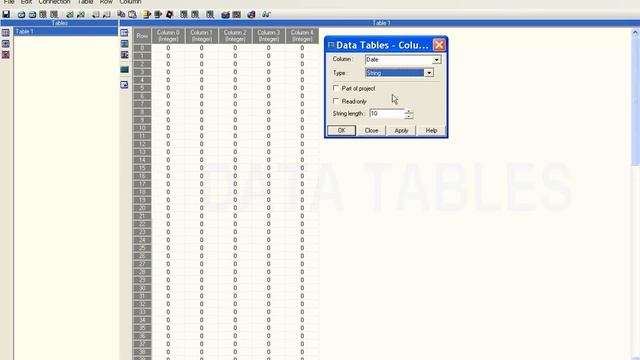Open the Connection menu

tap(54, 2)
